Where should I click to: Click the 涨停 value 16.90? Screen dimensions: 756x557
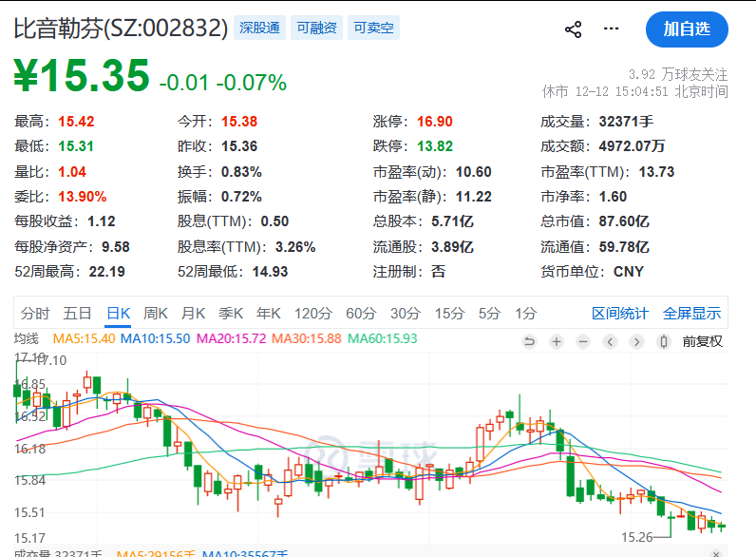(435, 121)
